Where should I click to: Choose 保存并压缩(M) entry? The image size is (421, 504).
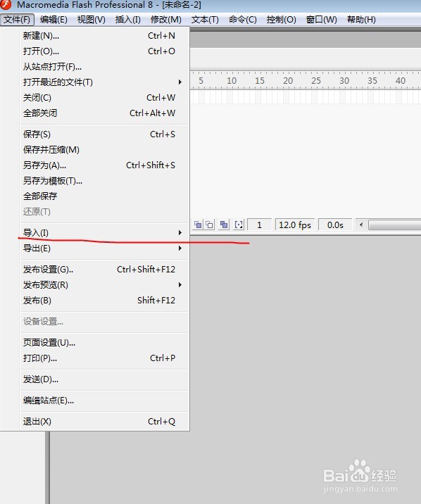(104, 149)
